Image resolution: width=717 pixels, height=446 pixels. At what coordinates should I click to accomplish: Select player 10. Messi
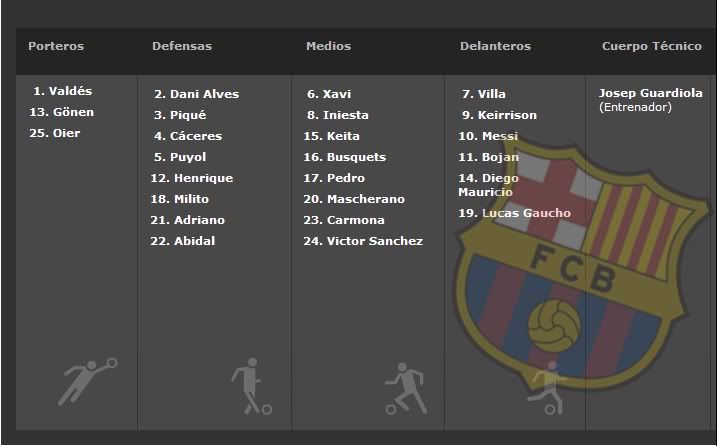click(x=488, y=136)
